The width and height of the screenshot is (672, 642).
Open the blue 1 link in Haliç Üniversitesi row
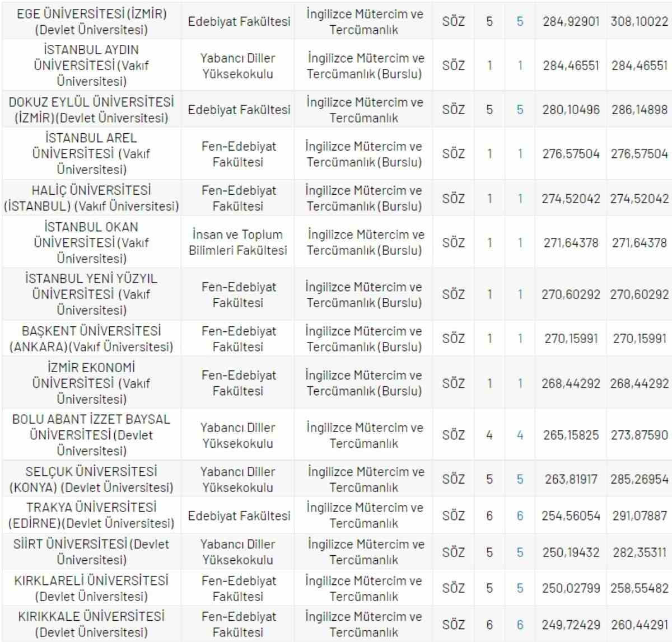click(520, 198)
